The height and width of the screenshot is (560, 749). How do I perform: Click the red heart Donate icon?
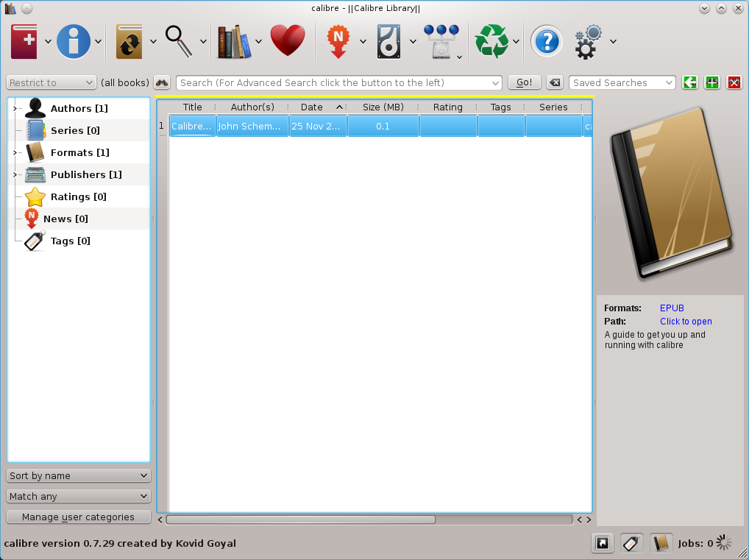tap(288, 41)
